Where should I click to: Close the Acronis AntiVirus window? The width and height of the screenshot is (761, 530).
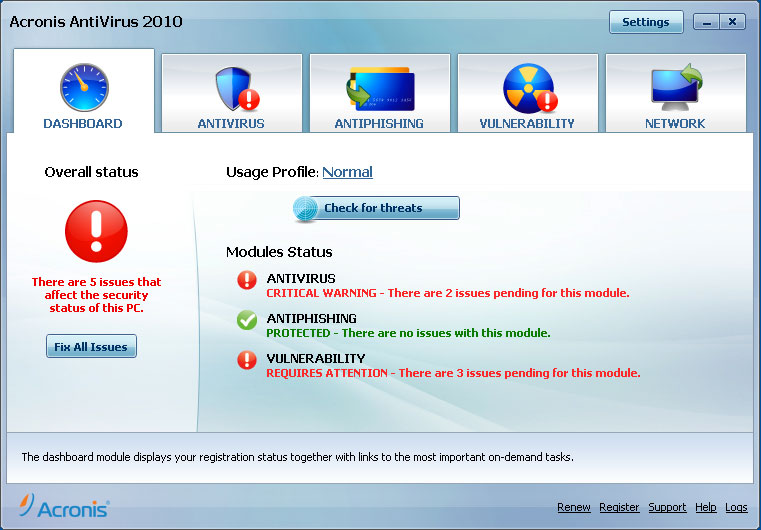pyautogui.click(x=732, y=22)
